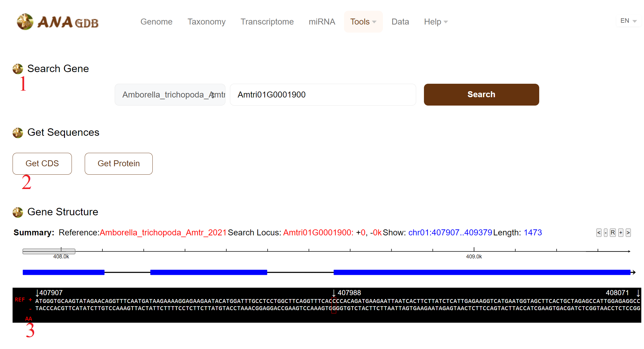Click the gene ID input field
The height and width of the screenshot is (349, 644).
tap(323, 95)
